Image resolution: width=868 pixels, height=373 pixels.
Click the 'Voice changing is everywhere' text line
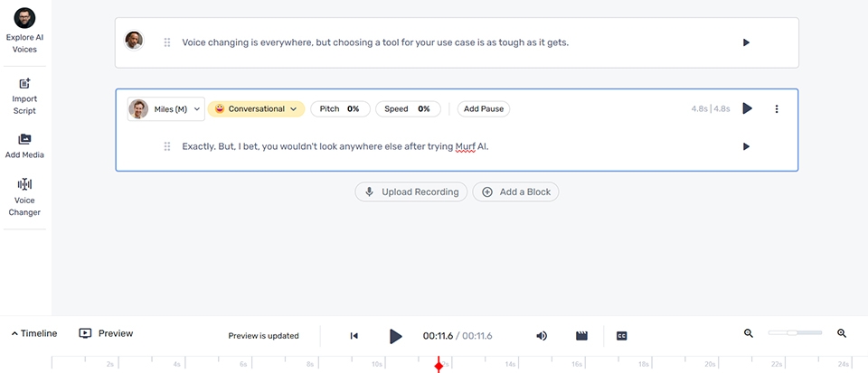coord(375,42)
